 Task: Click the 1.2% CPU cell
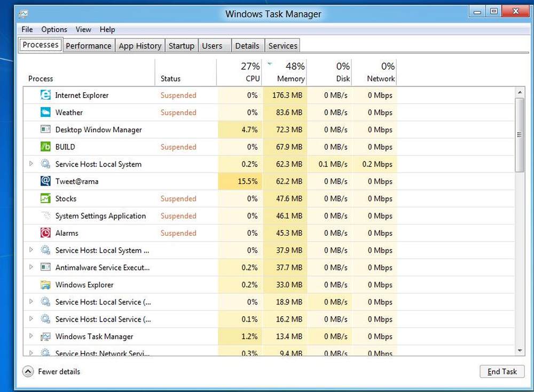240,337
